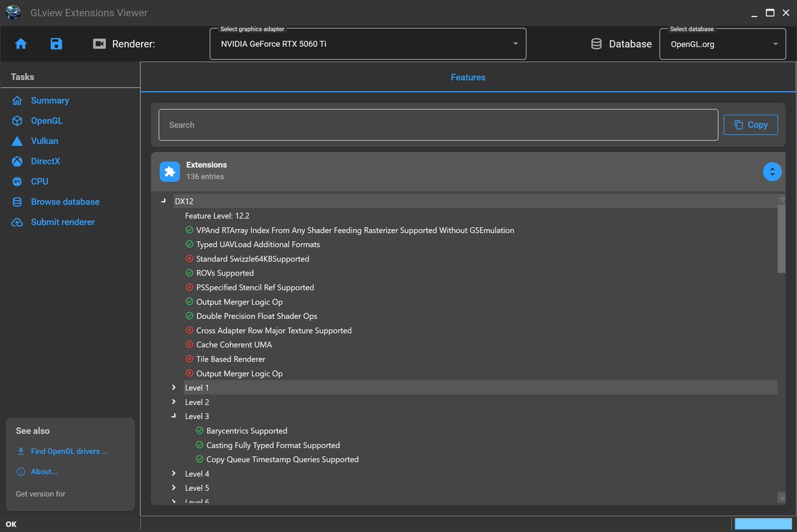The image size is (797, 532).
Task: Click red cross icon for Cache Coherent UMA
Action: point(189,345)
